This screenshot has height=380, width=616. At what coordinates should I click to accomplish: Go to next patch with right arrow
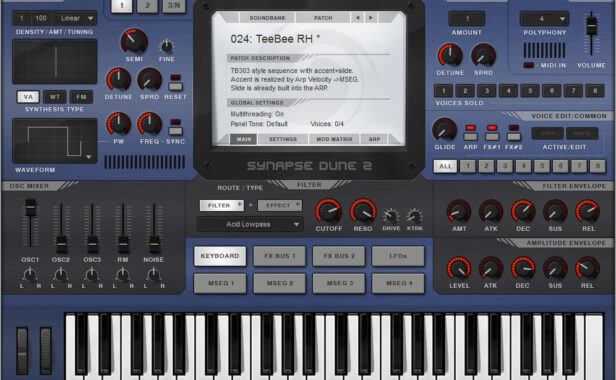(x=370, y=18)
